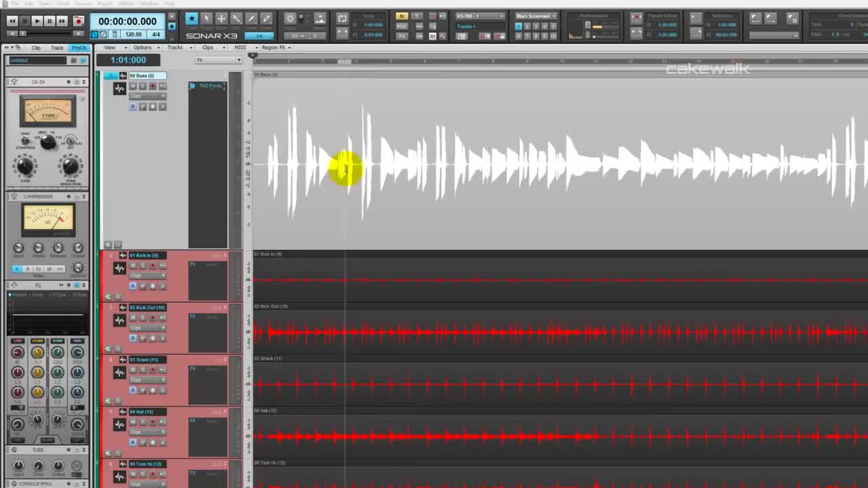Expand the Main Screenset dropdown
The width and height of the screenshot is (868, 488).
(536, 16)
